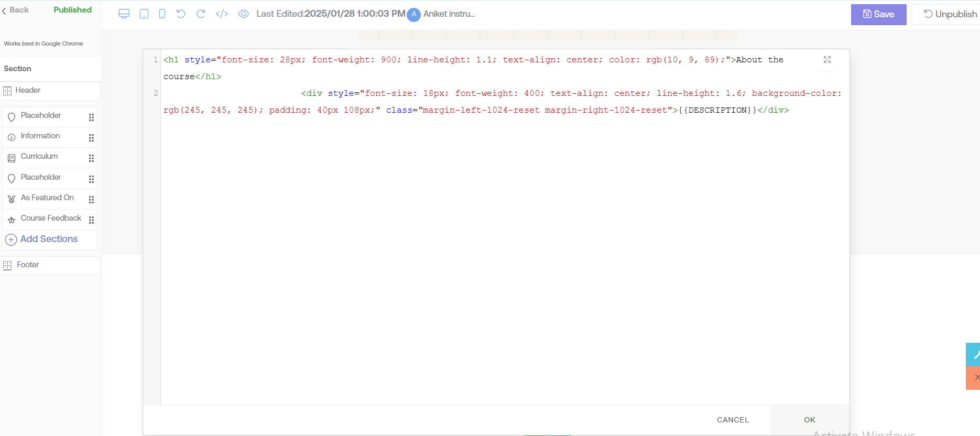
Task: Click the redo arrow icon
Action: (x=201, y=14)
